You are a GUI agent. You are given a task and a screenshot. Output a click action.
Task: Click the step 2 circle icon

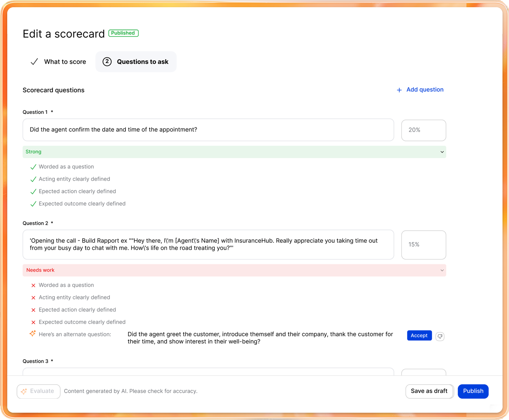pyautogui.click(x=107, y=62)
